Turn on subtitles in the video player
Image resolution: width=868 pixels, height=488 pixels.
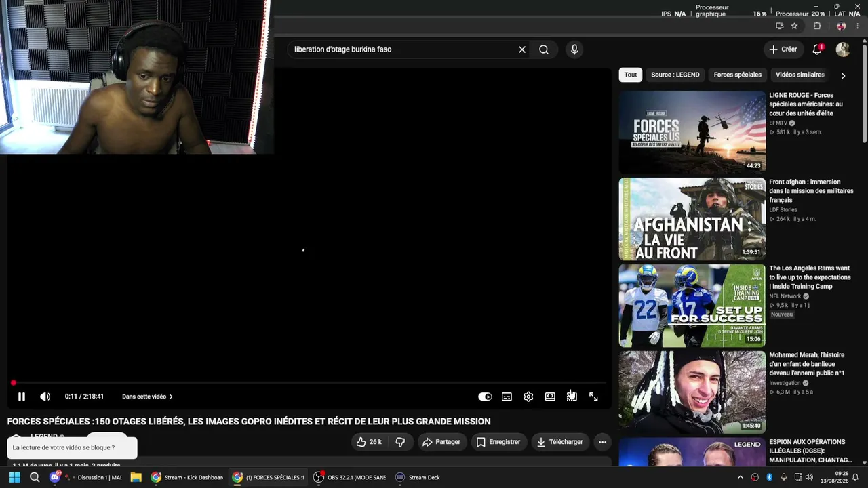coord(507,396)
